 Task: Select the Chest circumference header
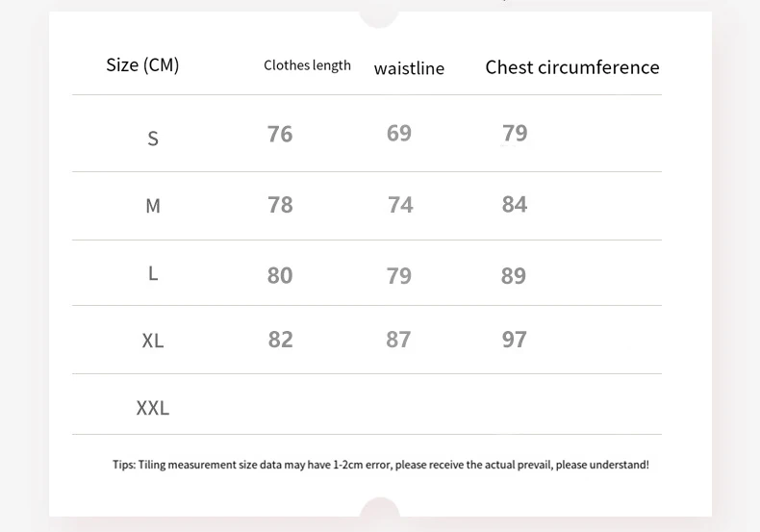[572, 67]
